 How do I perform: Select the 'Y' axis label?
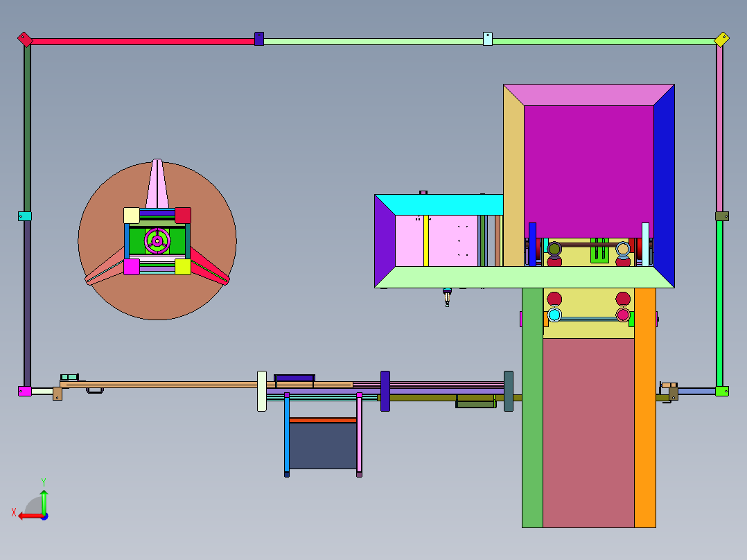click(x=44, y=482)
